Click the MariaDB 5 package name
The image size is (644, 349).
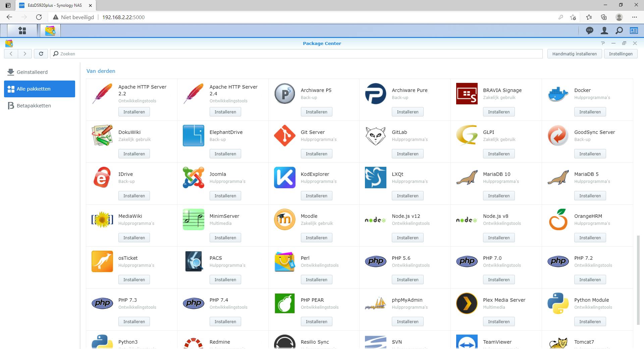point(586,174)
